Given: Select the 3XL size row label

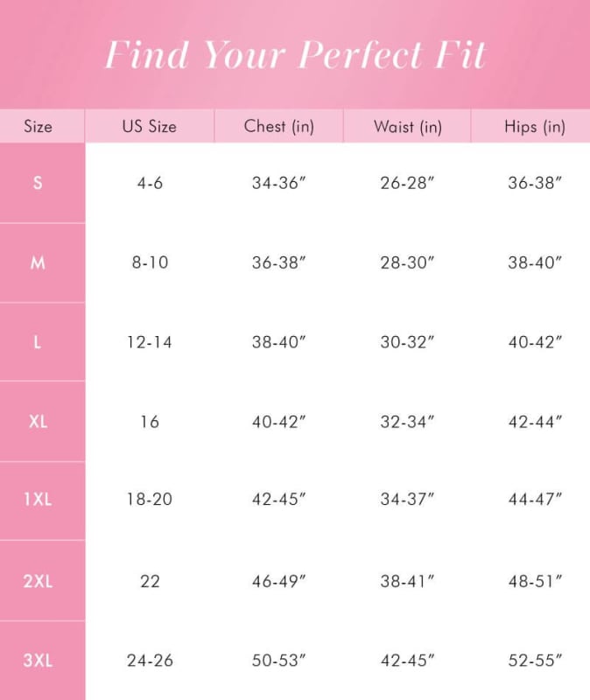Looking at the screenshot, I should point(38,661).
